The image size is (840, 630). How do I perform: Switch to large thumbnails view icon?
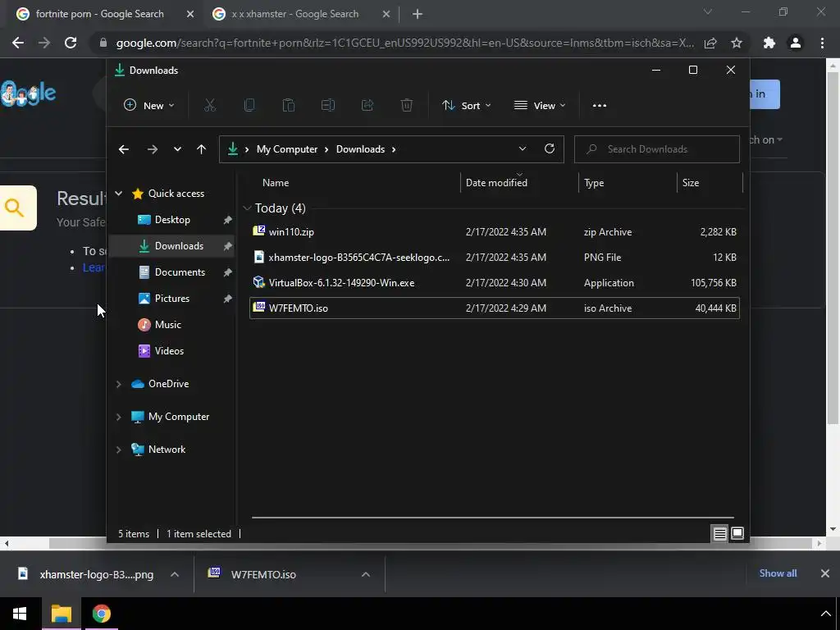tap(737, 533)
